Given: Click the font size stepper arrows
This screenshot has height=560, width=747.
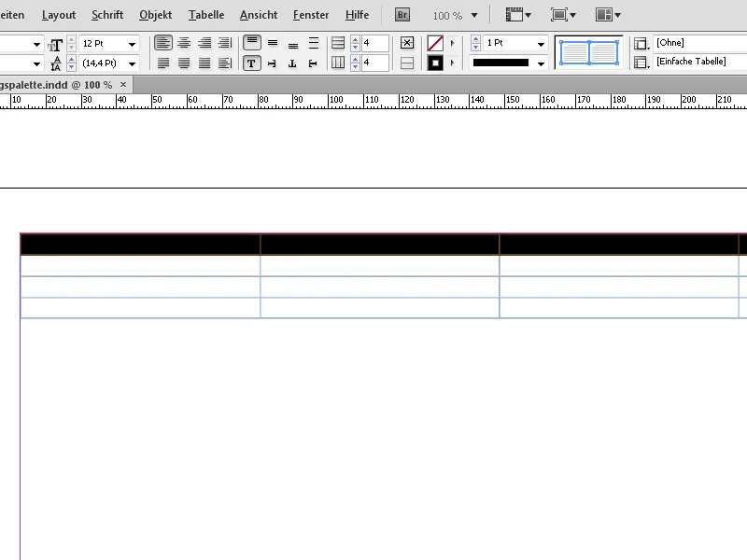Looking at the screenshot, I should (72, 44).
